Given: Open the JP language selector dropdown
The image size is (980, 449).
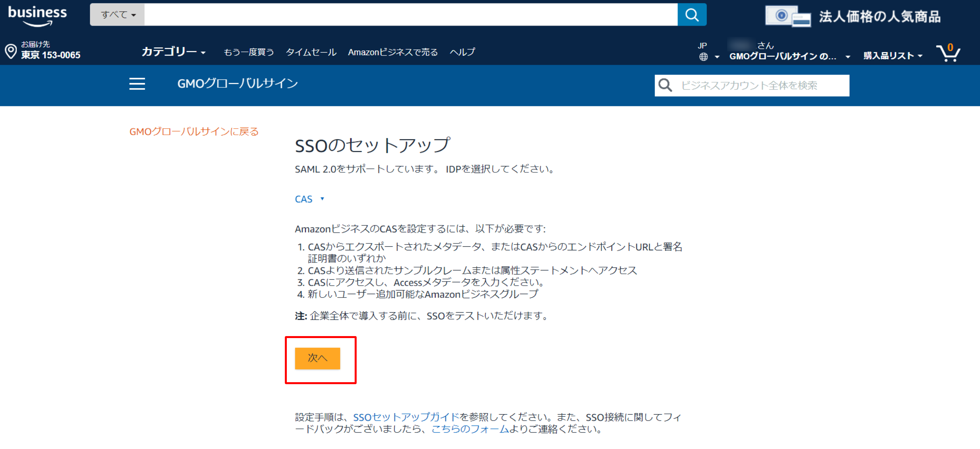Looking at the screenshot, I should point(709,51).
